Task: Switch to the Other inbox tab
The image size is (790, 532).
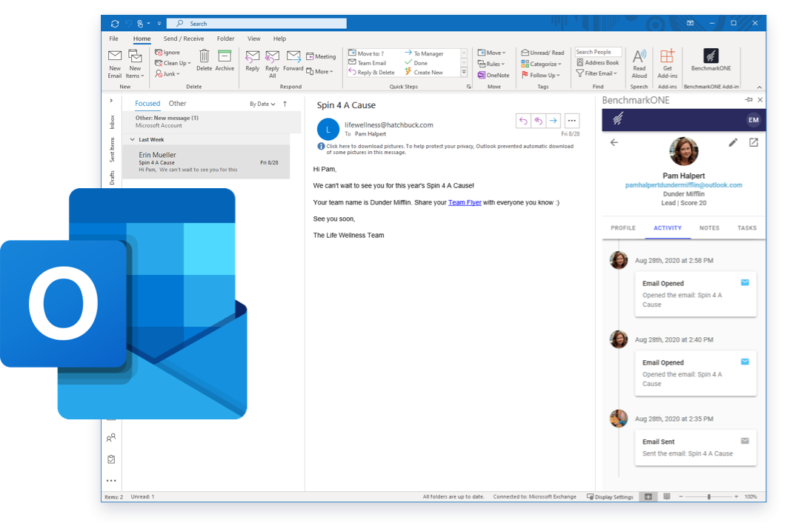Action: tap(177, 103)
